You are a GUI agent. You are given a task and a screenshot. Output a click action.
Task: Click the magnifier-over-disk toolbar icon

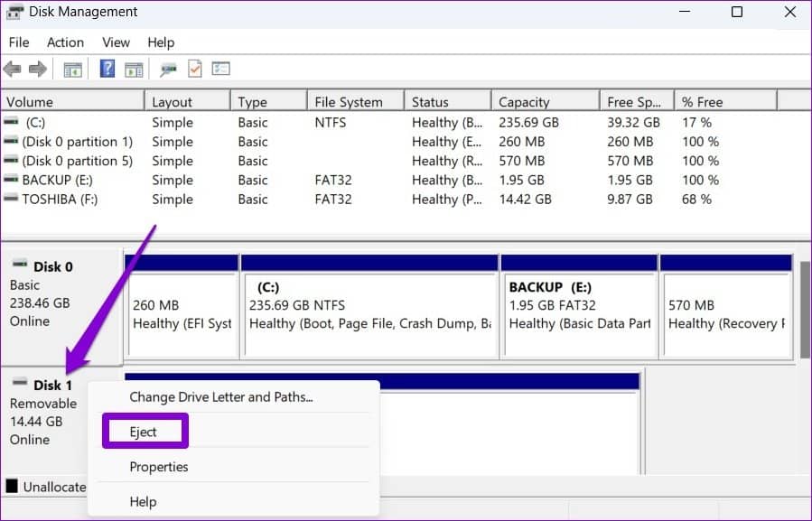point(167,69)
